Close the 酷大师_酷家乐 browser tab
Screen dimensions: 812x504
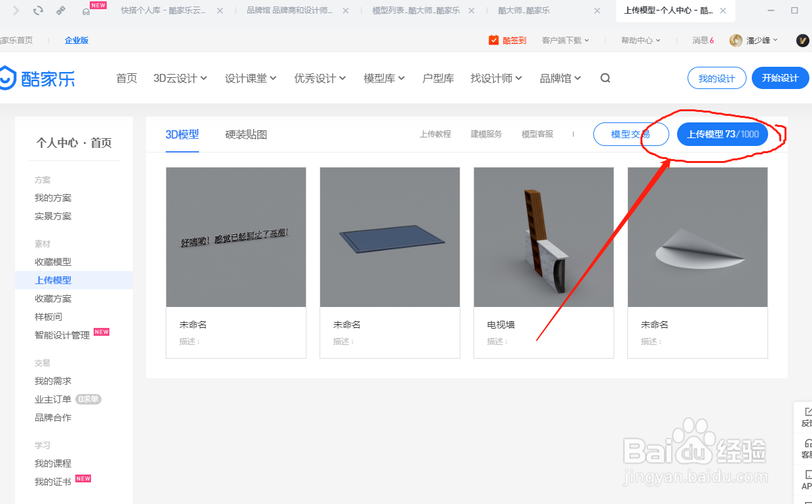pyautogui.click(x=597, y=11)
